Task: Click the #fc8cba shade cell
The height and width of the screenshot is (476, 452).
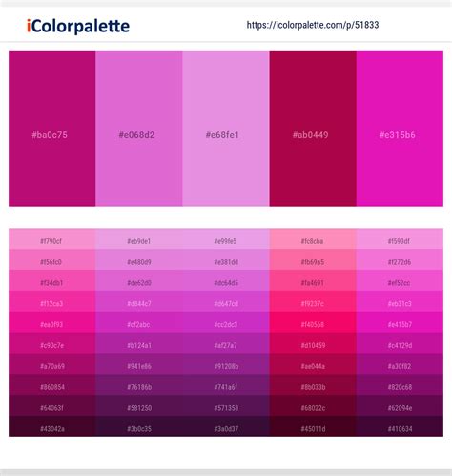Action: coord(313,238)
